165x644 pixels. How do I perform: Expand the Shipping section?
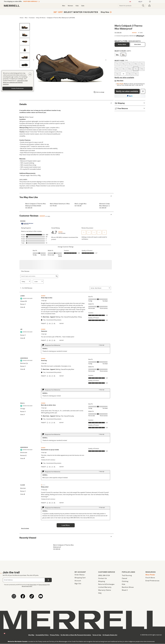click(x=130, y=103)
